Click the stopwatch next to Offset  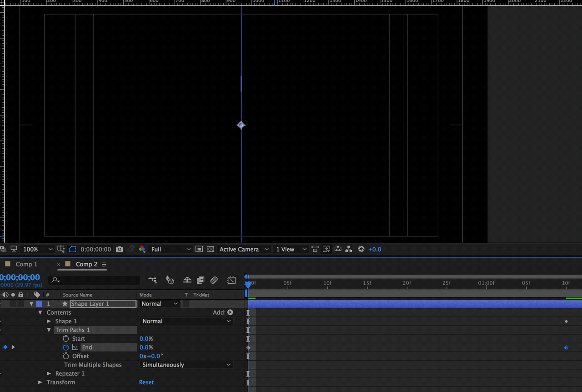coord(66,356)
